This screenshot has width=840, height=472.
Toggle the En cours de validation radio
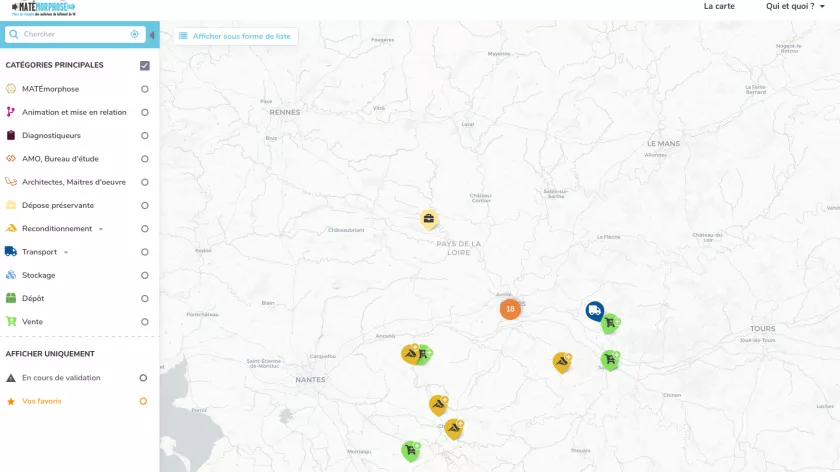(x=143, y=378)
